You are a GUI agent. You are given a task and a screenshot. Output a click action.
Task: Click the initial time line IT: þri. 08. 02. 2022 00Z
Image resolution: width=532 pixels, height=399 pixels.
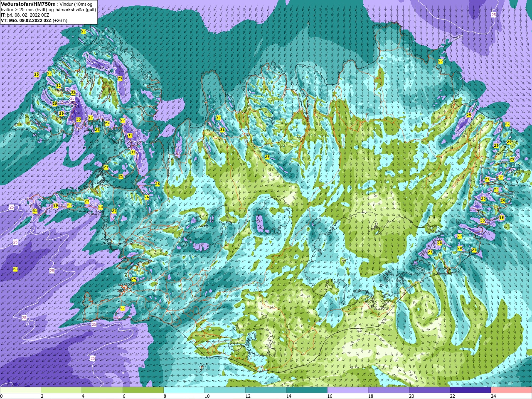point(25,15)
